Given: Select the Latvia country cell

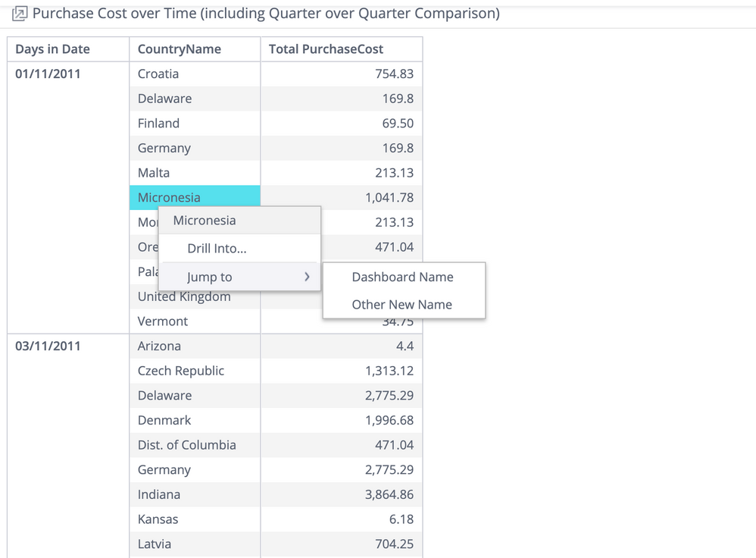Looking at the screenshot, I should point(155,544).
